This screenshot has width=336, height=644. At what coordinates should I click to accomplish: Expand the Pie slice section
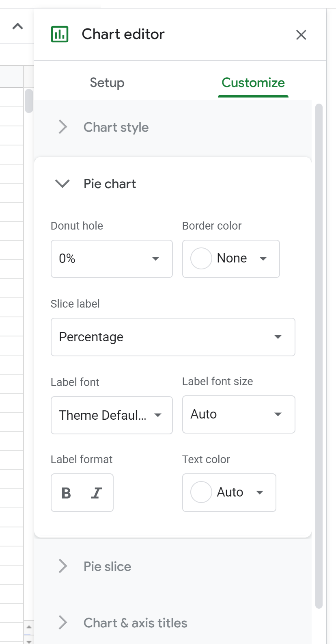[x=107, y=566]
